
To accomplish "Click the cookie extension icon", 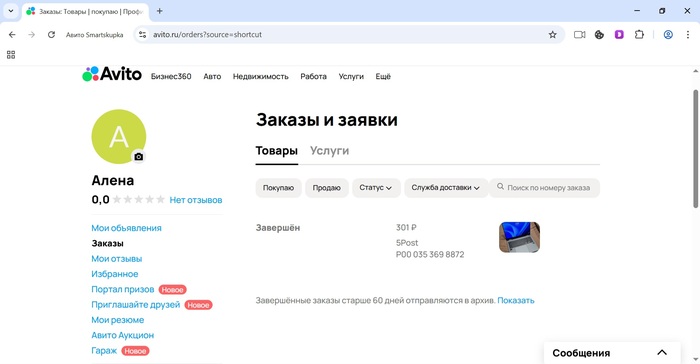I will 599,34.
